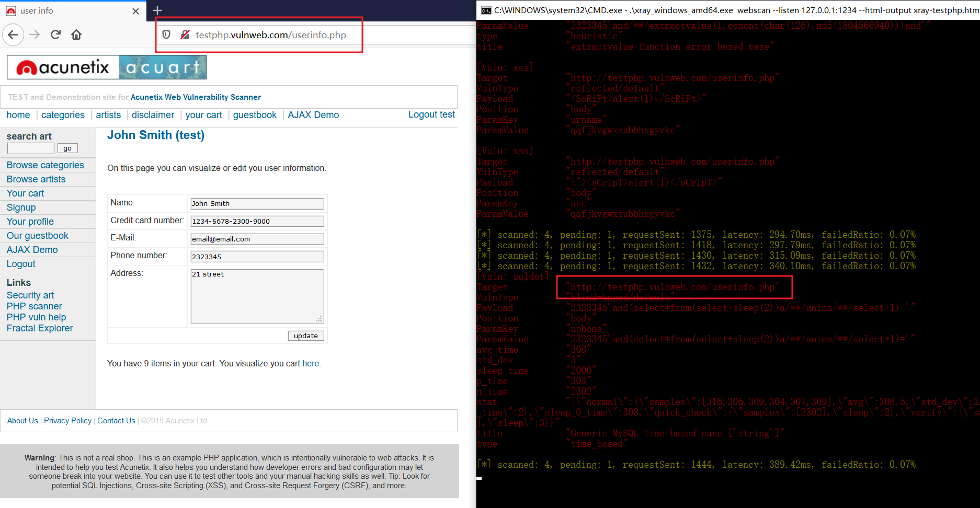Click 'Logout test' link at top right
Image resolution: width=980 pixels, height=508 pixels.
coord(431,114)
